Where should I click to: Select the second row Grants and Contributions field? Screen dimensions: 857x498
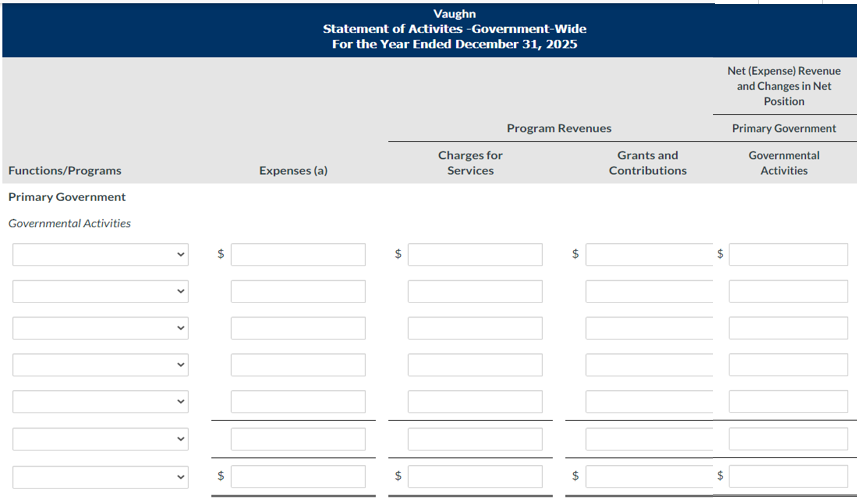[x=649, y=291]
